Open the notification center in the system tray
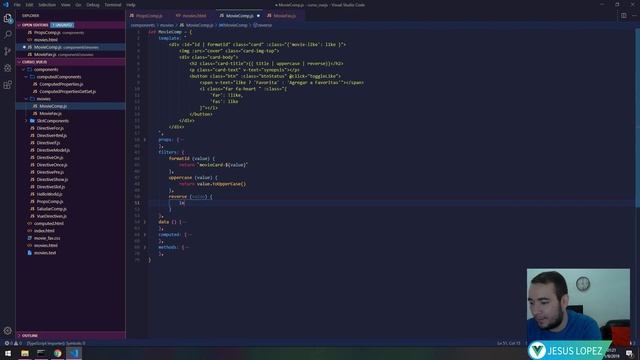The height and width of the screenshot is (360, 640). [630, 353]
